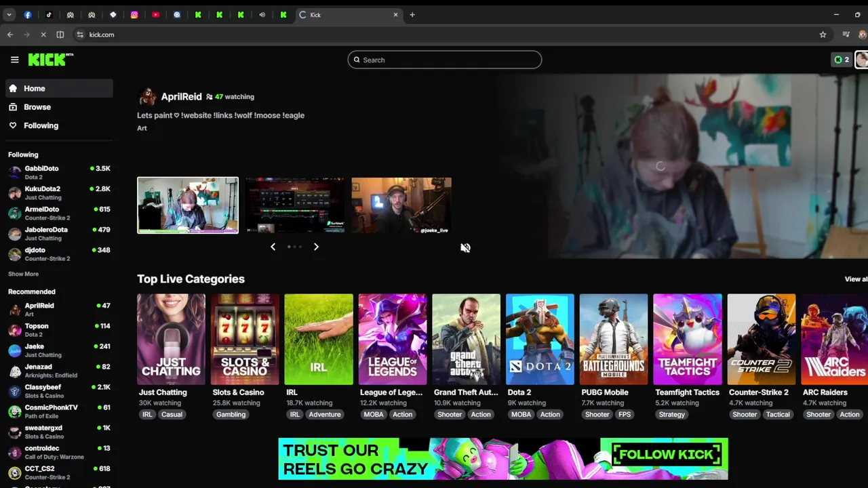Open controldec recommended channel
The image size is (868, 488).
58,451
